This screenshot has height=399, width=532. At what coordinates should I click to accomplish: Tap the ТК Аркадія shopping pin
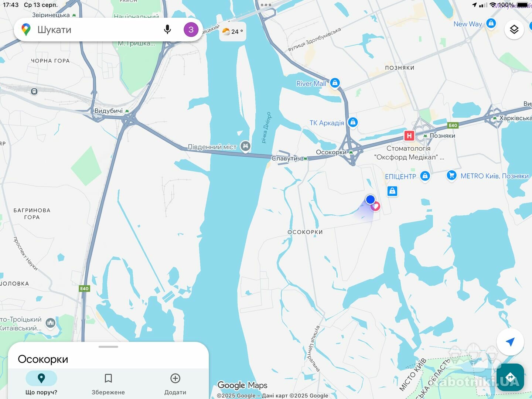(x=353, y=122)
